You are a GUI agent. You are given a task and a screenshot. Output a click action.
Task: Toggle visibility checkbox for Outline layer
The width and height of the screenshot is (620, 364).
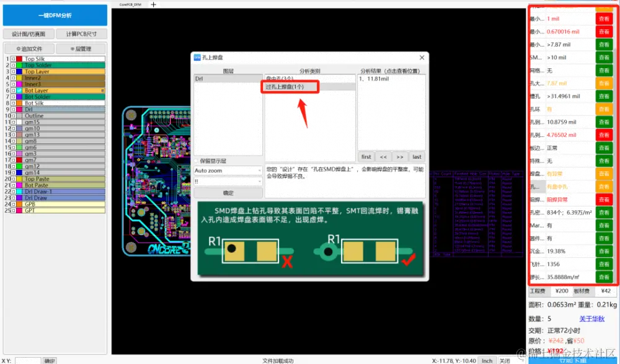click(x=13, y=115)
